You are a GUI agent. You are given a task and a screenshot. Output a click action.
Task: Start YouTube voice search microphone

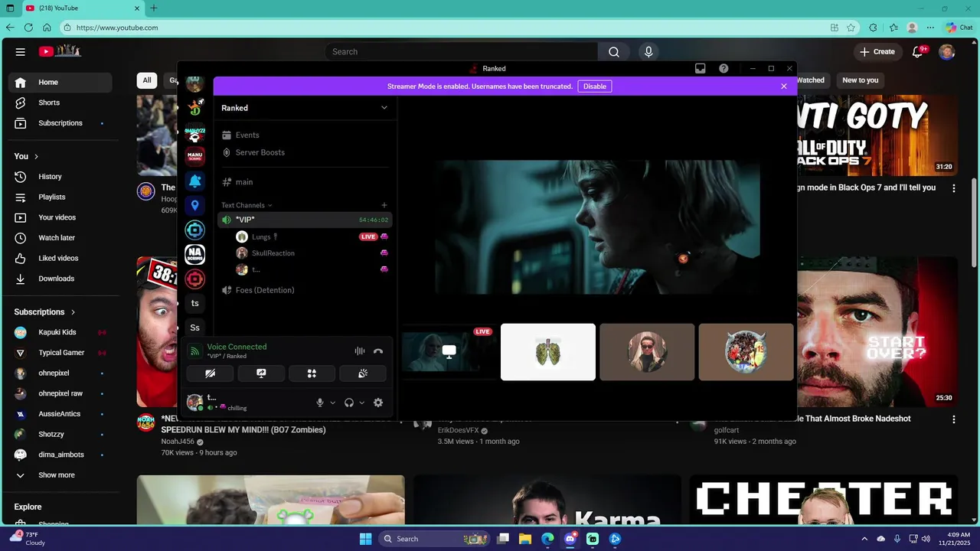point(648,52)
